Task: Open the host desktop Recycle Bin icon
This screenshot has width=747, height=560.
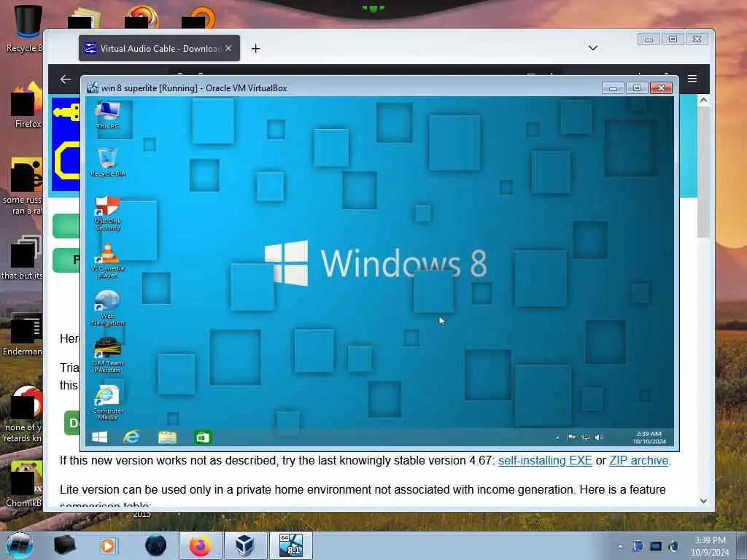Action: [24, 28]
